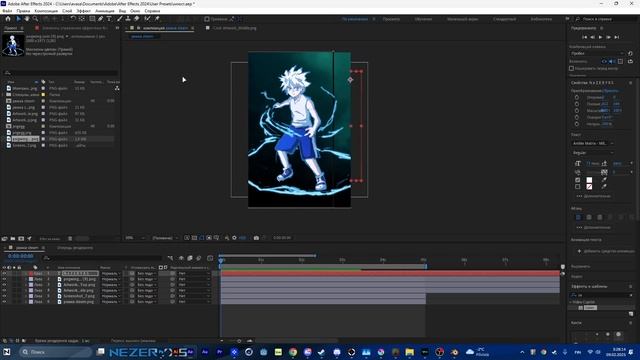Open the Композиция menu
640x360 pixels.
[x=46, y=11]
